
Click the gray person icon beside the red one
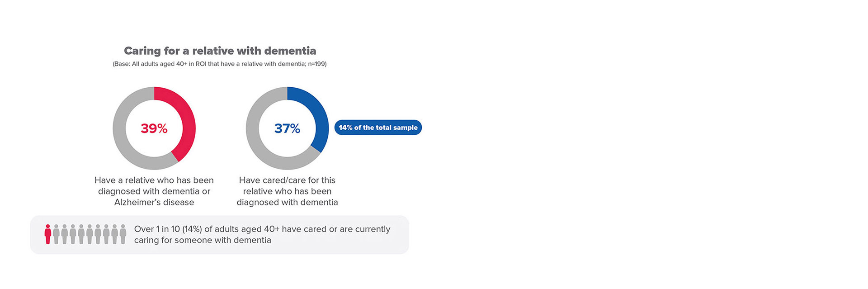click(56, 234)
